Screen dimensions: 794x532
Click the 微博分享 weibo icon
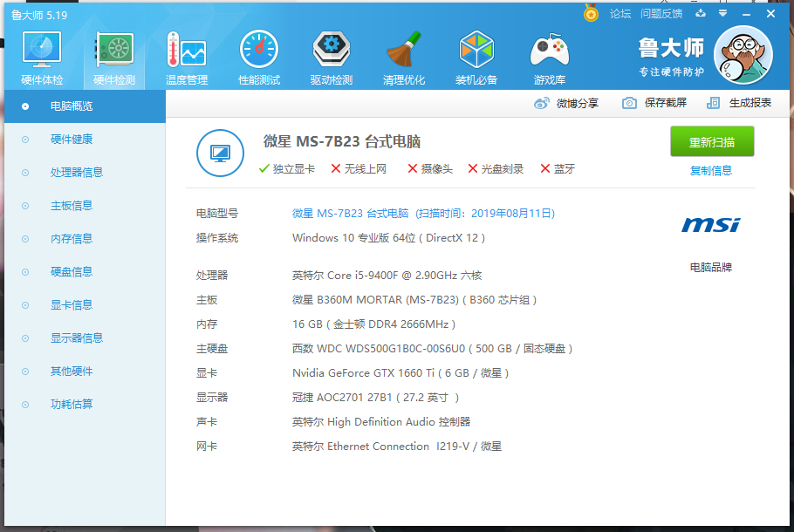[x=541, y=103]
